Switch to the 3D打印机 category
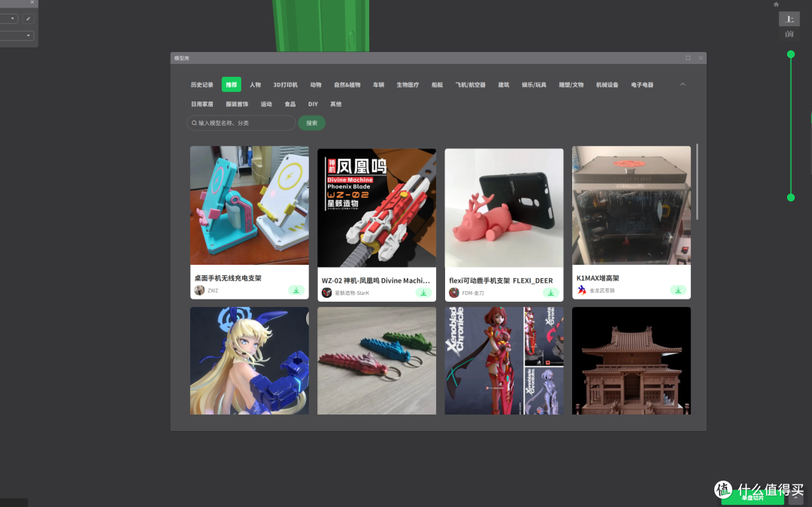The width and height of the screenshot is (812, 507). [x=286, y=85]
